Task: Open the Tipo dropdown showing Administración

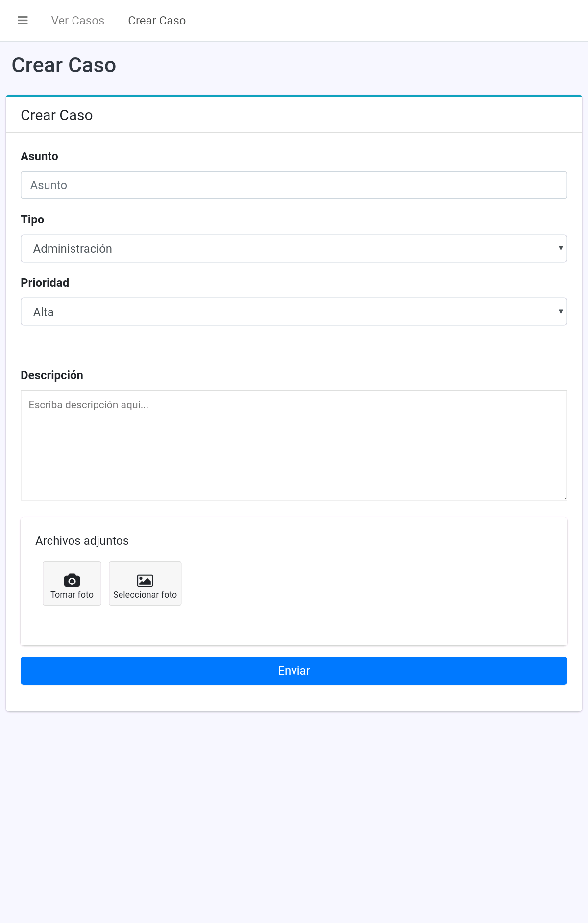Action: pyautogui.click(x=294, y=248)
